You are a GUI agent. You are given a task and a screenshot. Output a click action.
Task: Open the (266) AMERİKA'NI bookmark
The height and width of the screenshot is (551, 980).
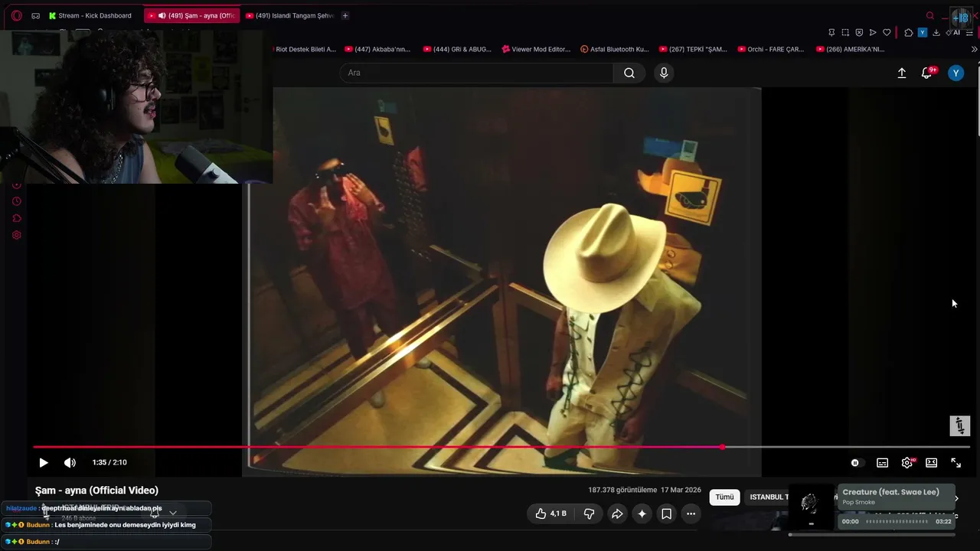click(x=851, y=49)
